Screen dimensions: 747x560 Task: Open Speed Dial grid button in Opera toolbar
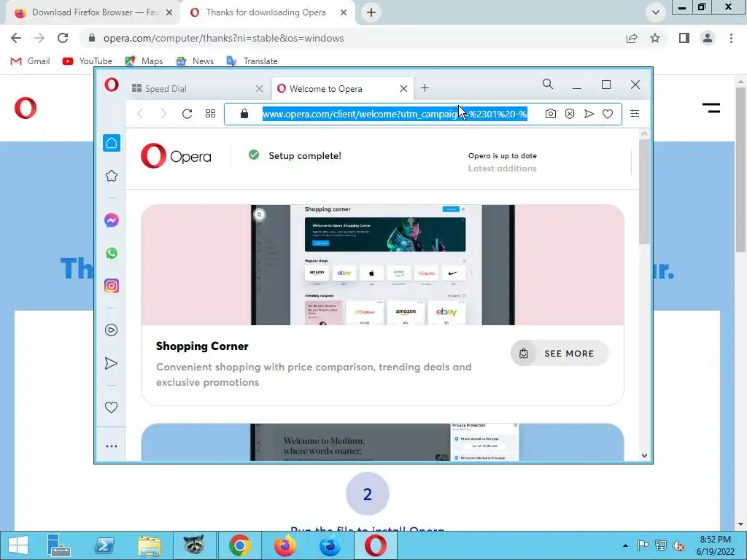pyautogui.click(x=211, y=114)
